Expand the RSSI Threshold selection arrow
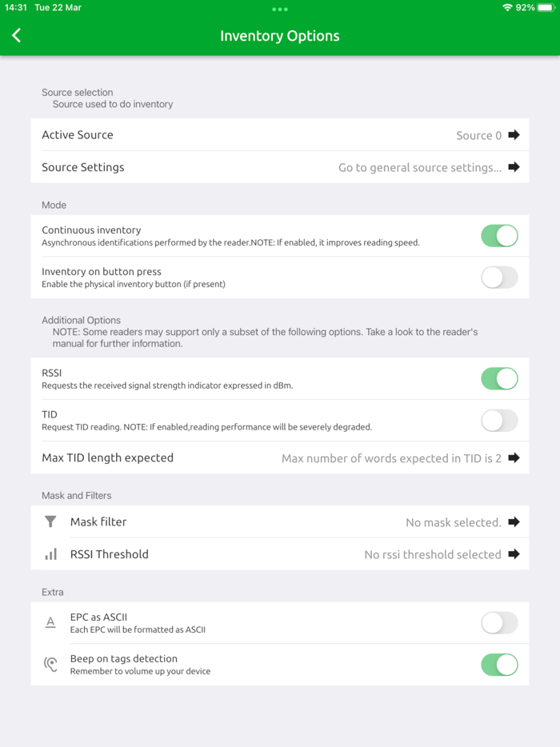The width and height of the screenshot is (560, 747). click(514, 554)
